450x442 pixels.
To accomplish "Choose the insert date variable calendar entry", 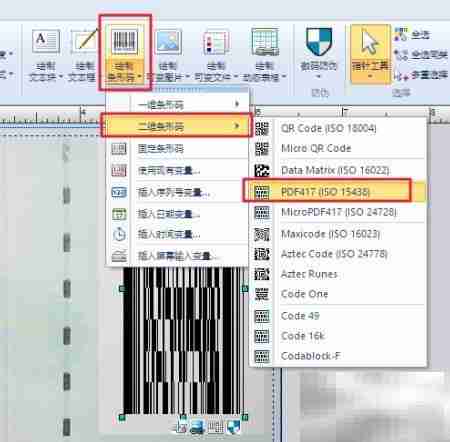I will (178, 214).
